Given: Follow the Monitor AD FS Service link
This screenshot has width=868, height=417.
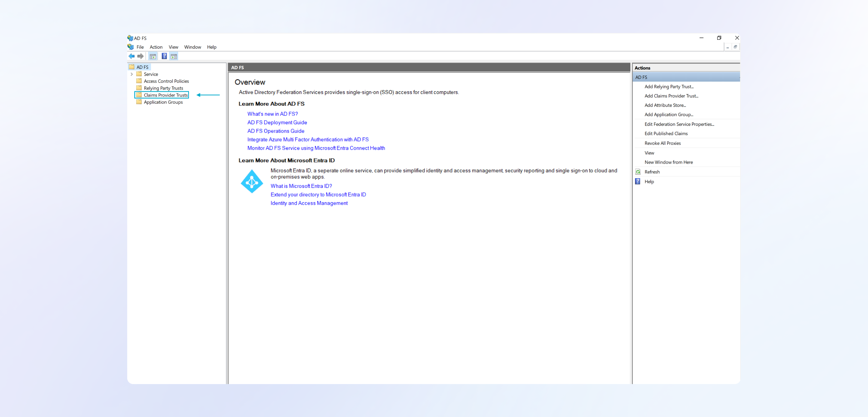Looking at the screenshot, I should coord(316,148).
